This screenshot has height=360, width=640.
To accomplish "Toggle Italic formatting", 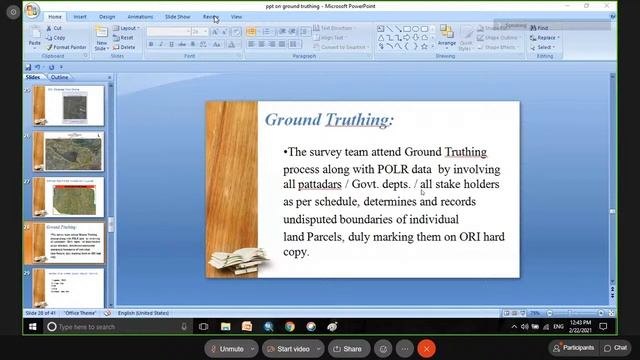I will (161, 44).
